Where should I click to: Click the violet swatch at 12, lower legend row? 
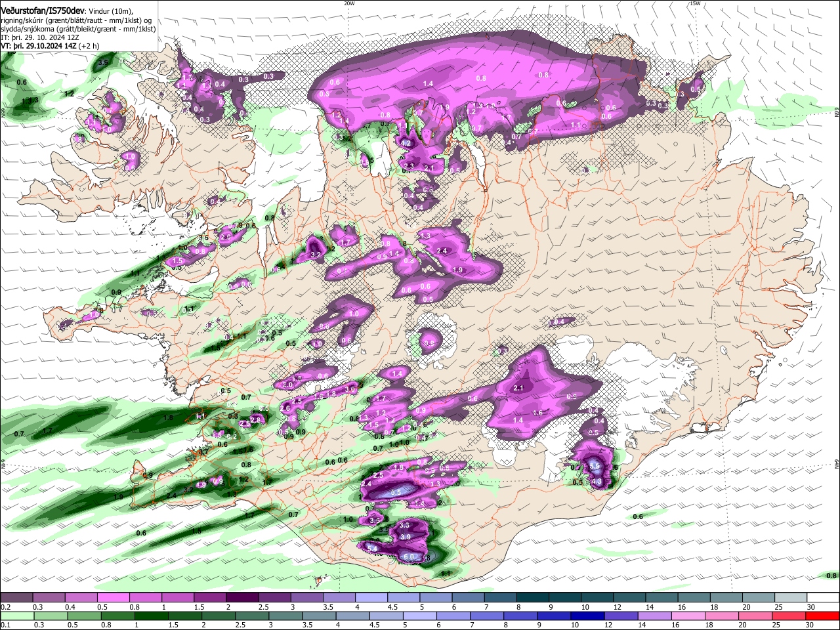click(621, 616)
